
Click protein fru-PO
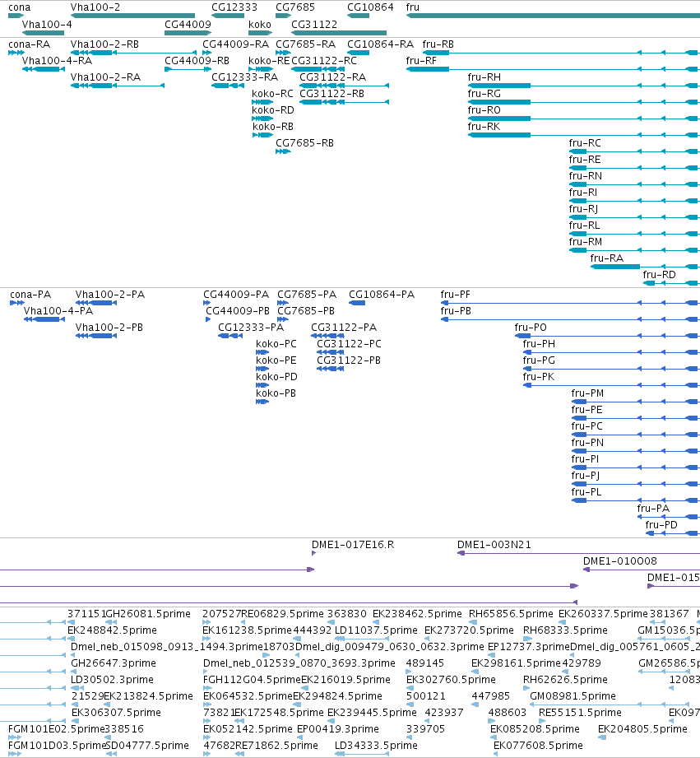point(531,328)
